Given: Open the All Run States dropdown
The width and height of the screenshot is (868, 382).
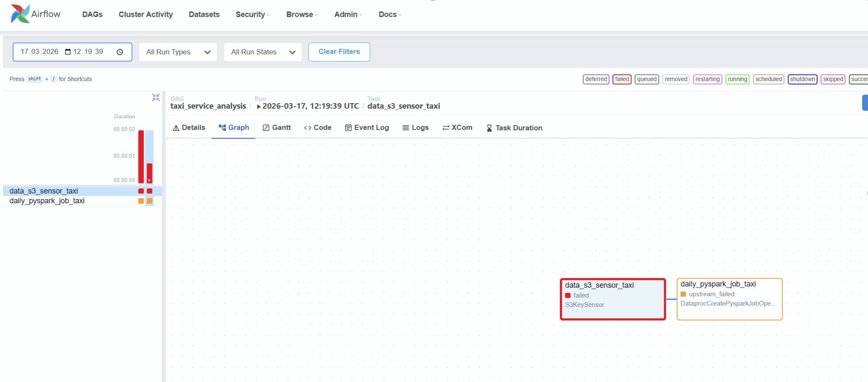Looking at the screenshot, I should [x=263, y=52].
